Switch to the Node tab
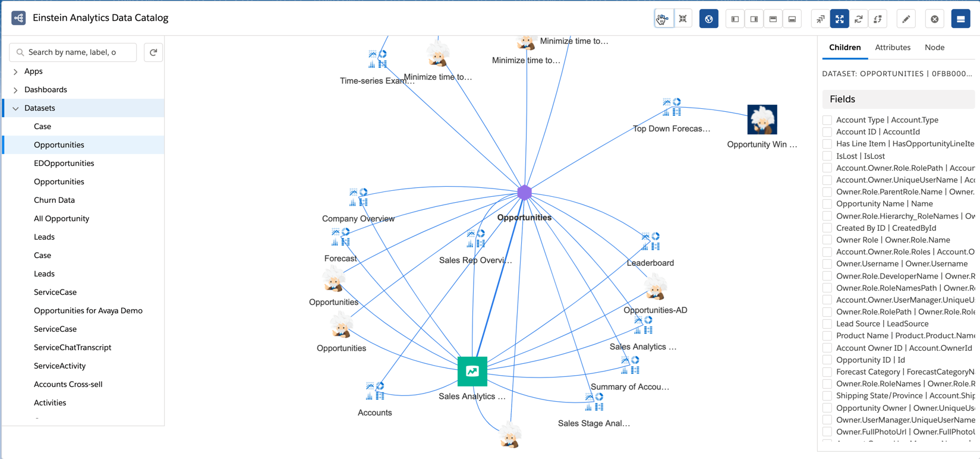 point(934,48)
